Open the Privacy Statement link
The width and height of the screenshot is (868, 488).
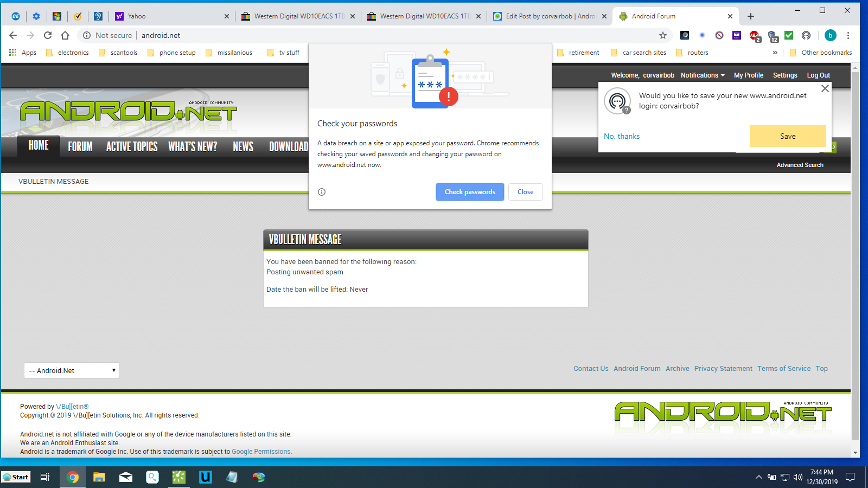coord(723,369)
